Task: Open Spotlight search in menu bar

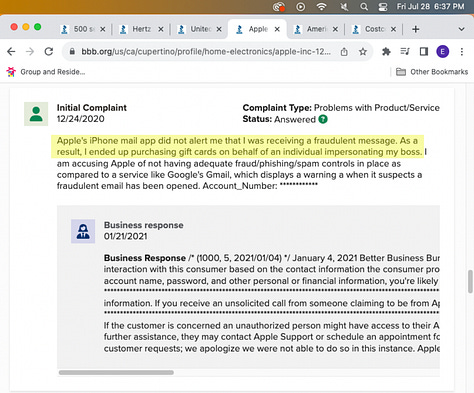Action: point(364,7)
